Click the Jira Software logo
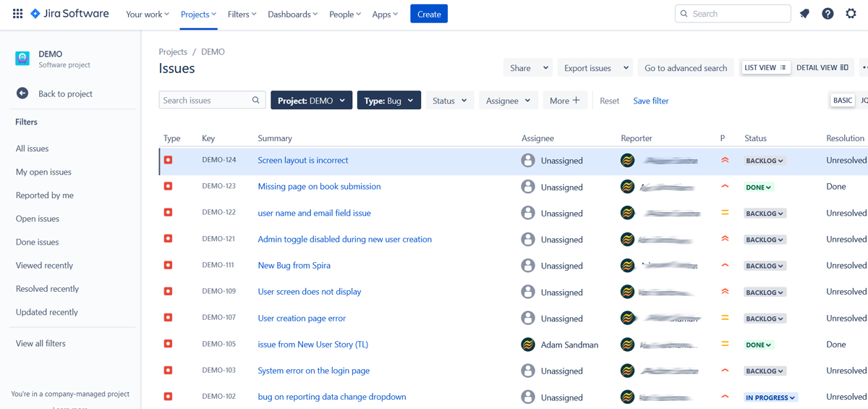868x409 pixels. point(70,14)
